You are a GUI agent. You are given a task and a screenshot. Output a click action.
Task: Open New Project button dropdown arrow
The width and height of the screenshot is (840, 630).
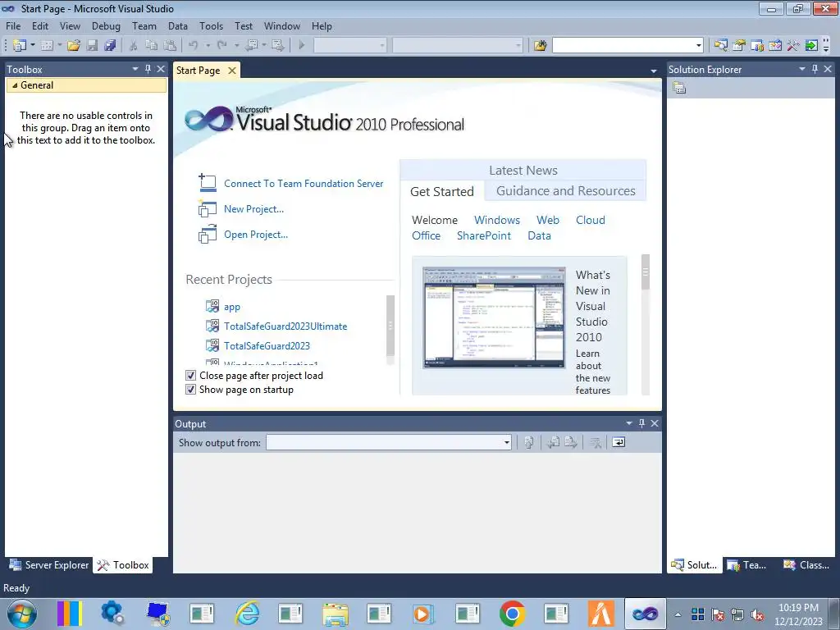click(33, 46)
